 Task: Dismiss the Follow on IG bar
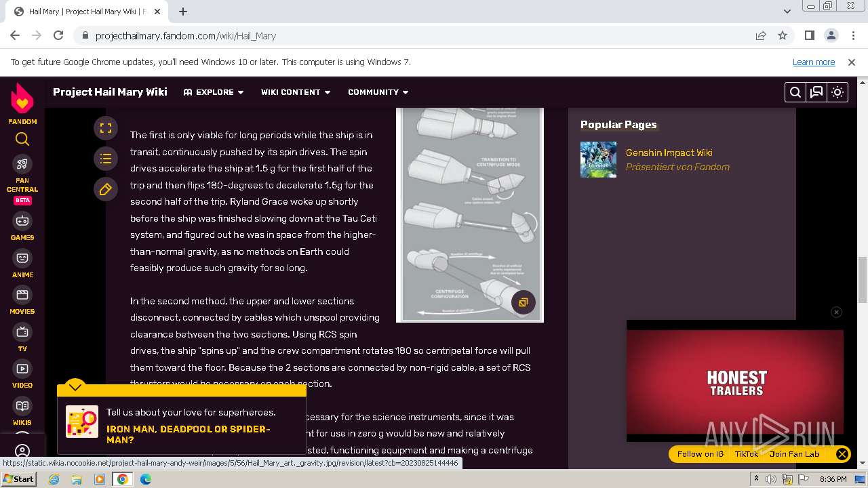[x=842, y=454]
